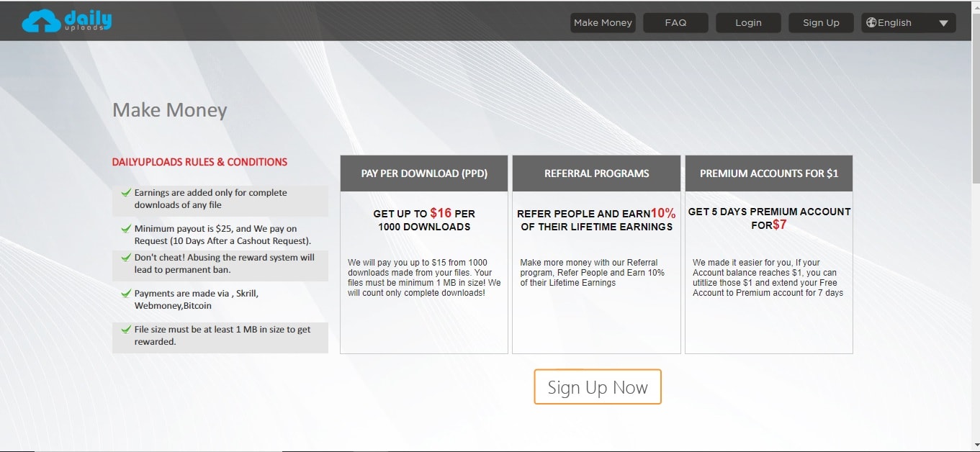This screenshot has height=452, width=980.
Task: Click the DailyUploads Rules & Conditions heading
Action: [199, 162]
